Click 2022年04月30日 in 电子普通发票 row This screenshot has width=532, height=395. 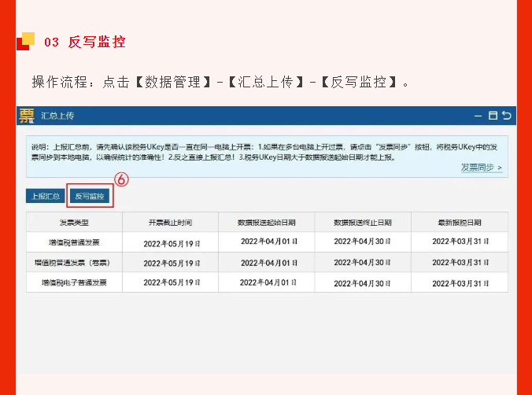pyautogui.click(x=362, y=283)
